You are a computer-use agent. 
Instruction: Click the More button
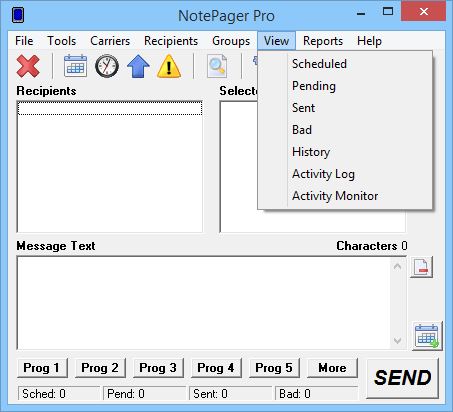pyautogui.click(x=332, y=368)
